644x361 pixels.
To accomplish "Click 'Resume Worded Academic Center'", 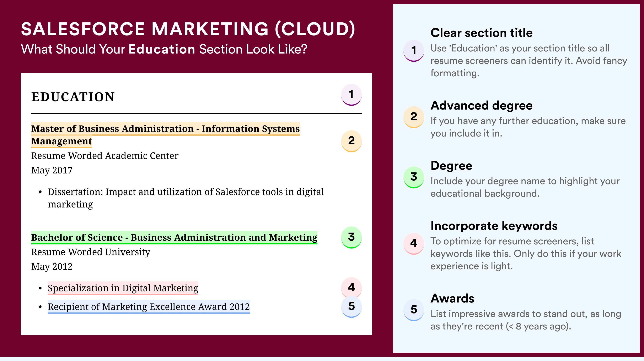I will click(x=105, y=156).
